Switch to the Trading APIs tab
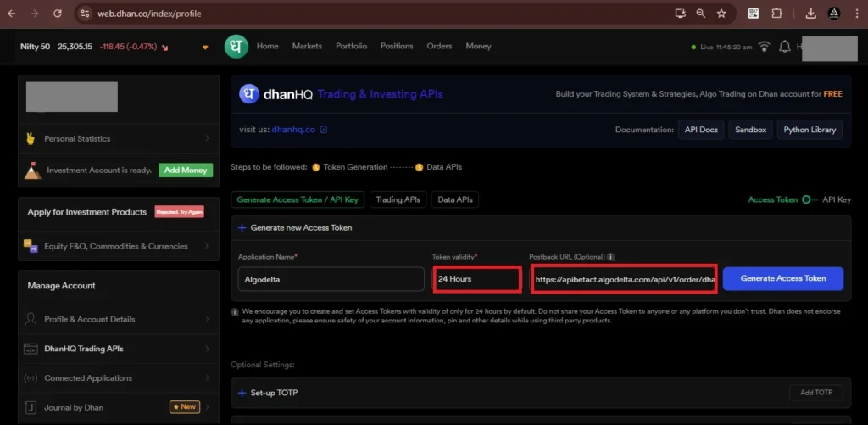 tap(398, 199)
